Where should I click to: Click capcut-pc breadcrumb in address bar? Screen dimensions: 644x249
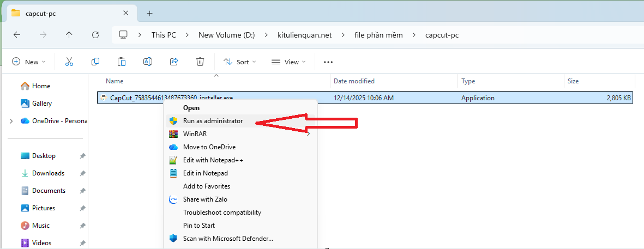(442, 35)
